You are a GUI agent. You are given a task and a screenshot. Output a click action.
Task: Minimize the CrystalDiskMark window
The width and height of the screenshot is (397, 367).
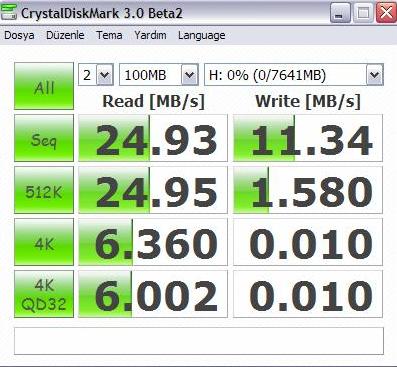[340, 13]
